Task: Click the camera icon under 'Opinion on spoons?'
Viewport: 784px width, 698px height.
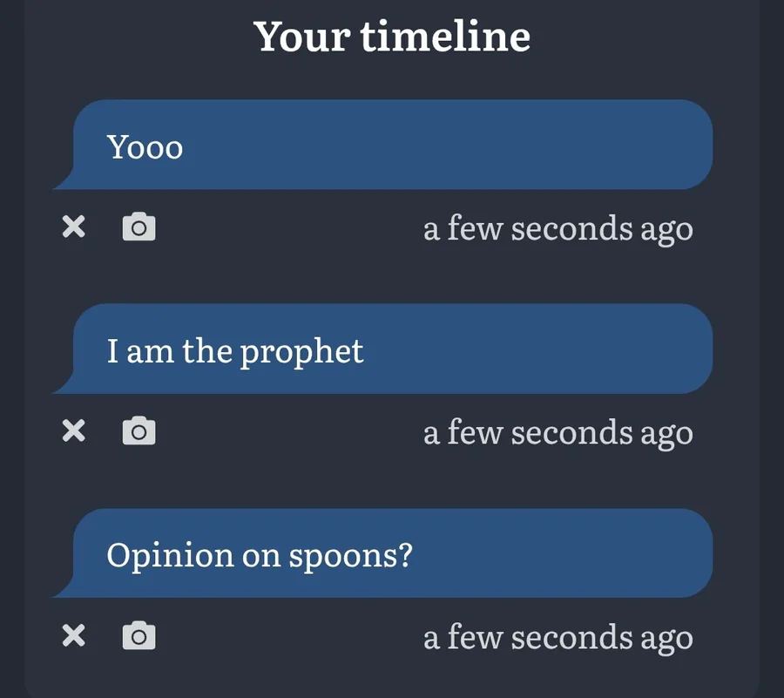Action: point(139,635)
